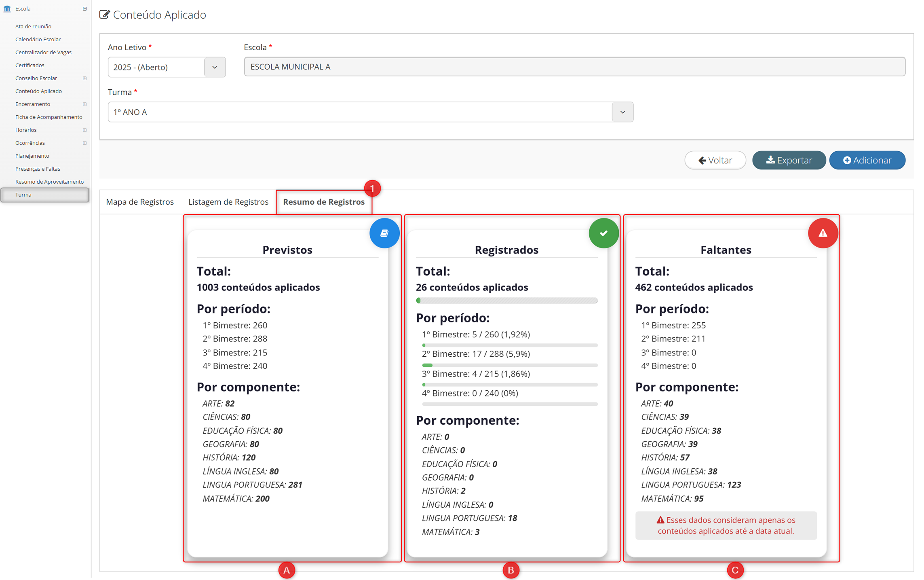Click the Exportar button

coord(789,160)
